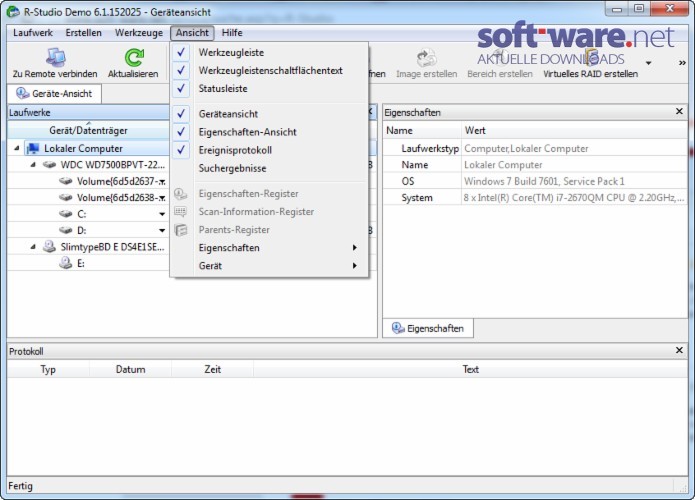Show more toolbar buttons via chevron

coord(682,63)
